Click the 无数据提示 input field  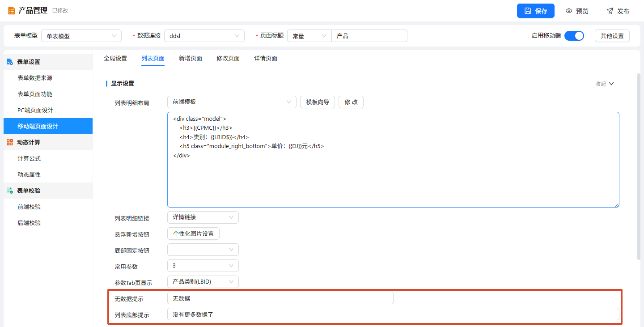click(x=280, y=298)
